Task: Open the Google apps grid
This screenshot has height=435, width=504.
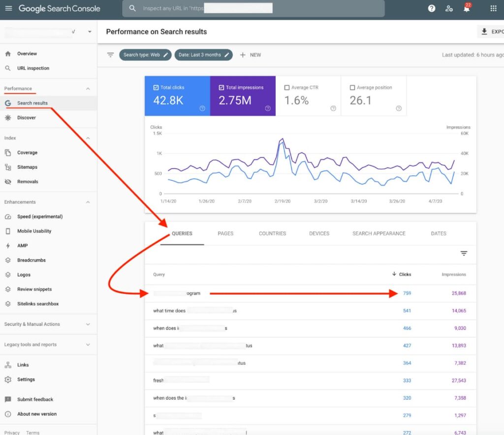Action: (x=493, y=9)
